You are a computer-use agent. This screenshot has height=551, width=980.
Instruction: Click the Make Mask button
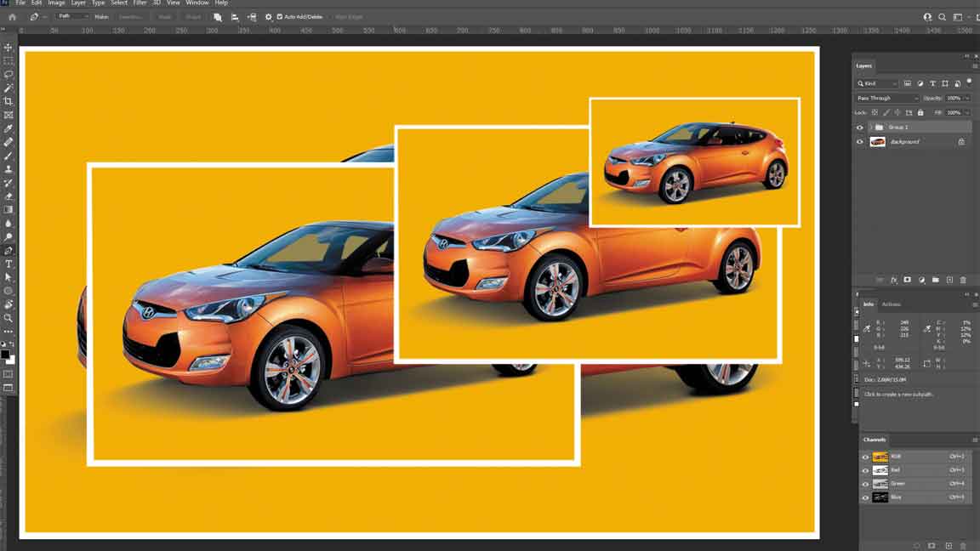click(x=164, y=17)
